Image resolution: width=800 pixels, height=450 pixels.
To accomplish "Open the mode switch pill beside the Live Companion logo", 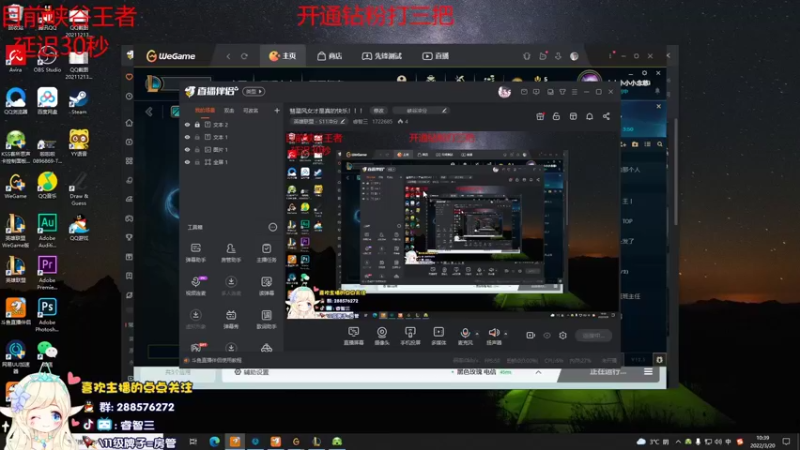I will click(254, 91).
